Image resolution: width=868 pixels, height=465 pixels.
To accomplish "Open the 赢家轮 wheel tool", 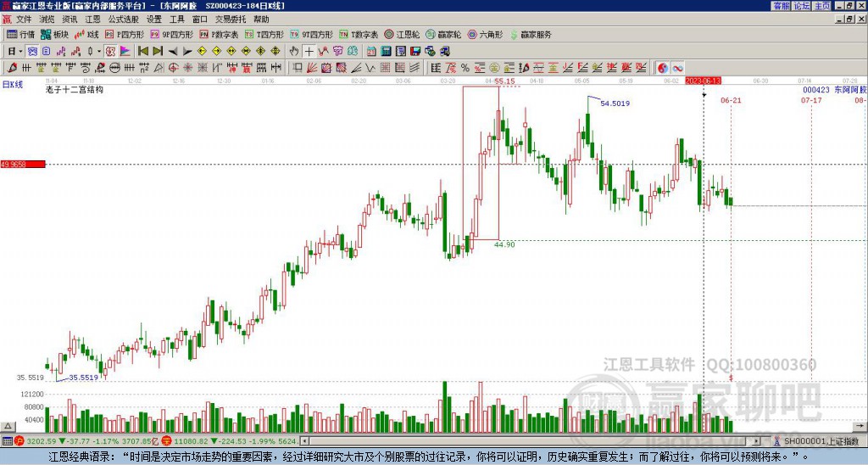I will 443,34.
